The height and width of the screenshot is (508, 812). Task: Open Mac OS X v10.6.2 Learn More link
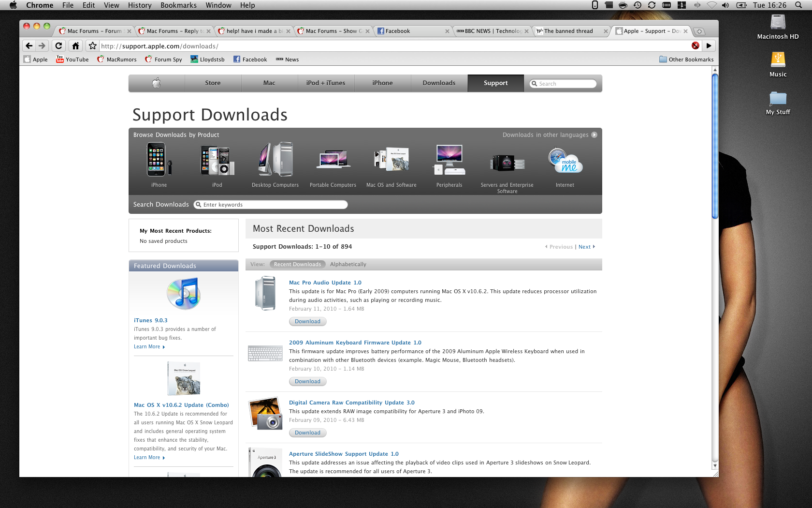pyautogui.click(x=149, y=458)
